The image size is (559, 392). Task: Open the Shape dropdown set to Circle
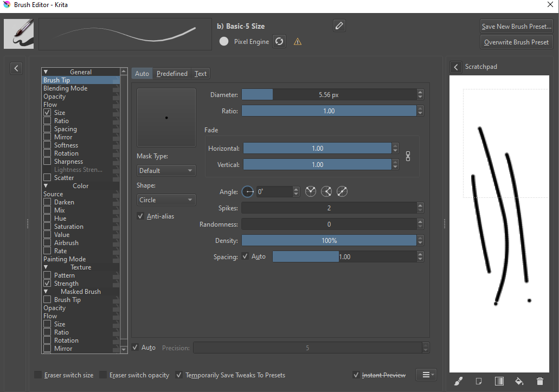pyautogui.click(x=166, y=200)
